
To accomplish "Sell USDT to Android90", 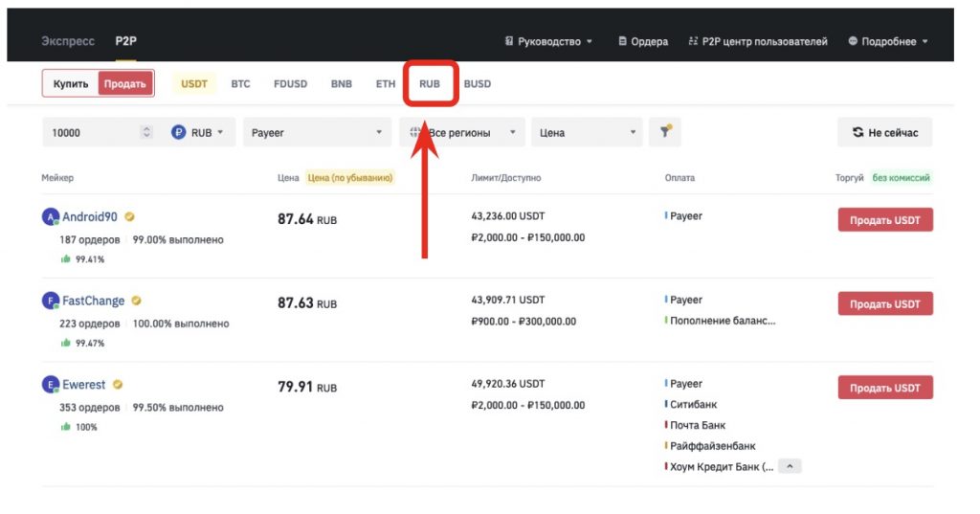I will click(885, 220).
